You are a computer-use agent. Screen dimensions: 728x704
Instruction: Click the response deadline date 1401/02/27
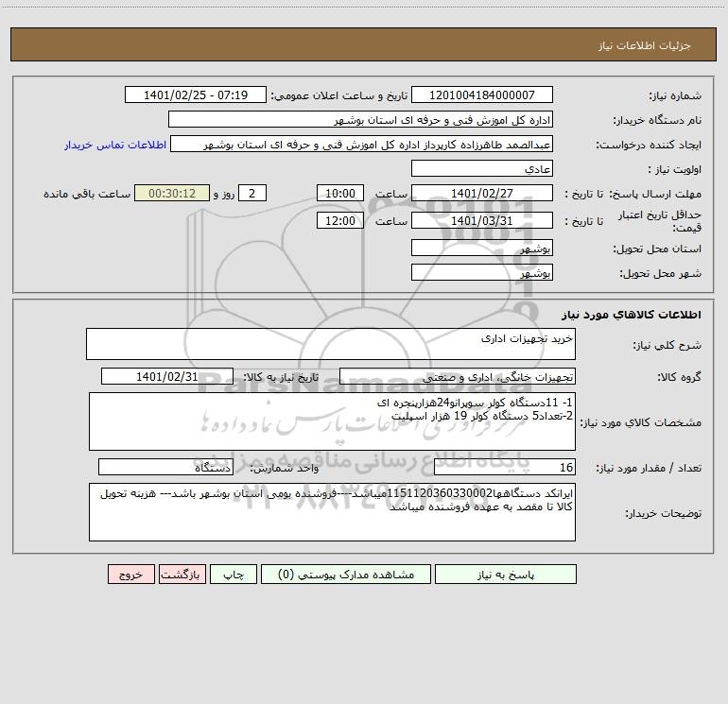point(482,193)
